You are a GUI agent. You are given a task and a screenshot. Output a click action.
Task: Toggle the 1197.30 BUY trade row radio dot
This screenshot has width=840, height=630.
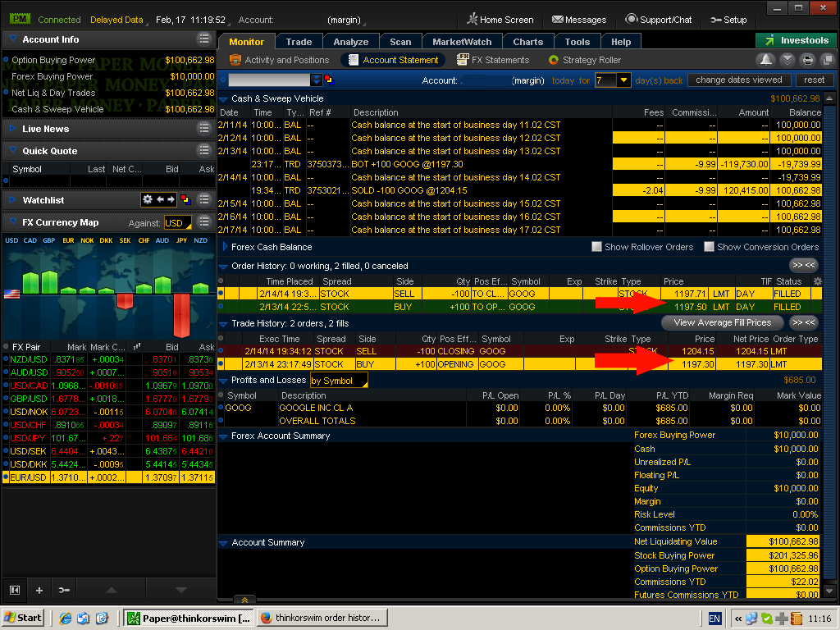[x=221, y=363]
